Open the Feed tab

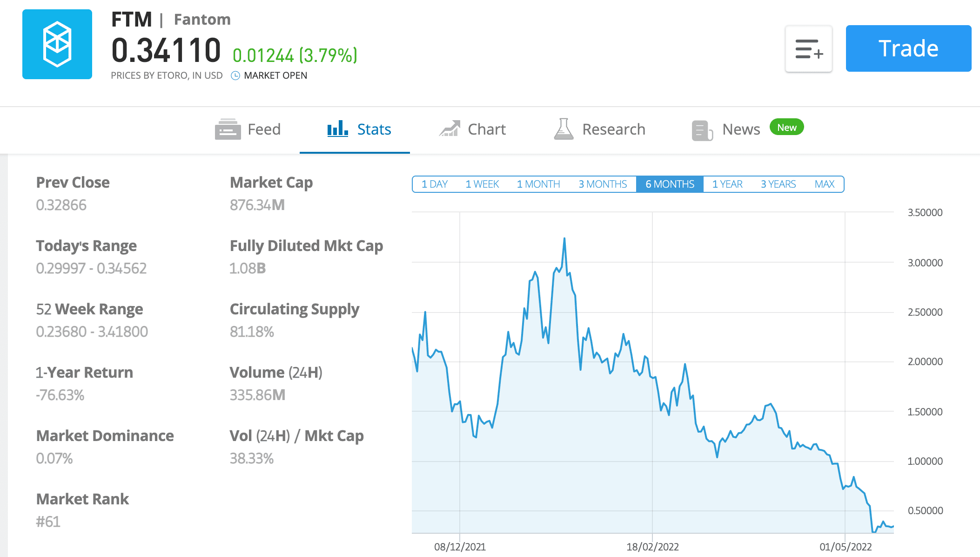click(x=248, y=129)
